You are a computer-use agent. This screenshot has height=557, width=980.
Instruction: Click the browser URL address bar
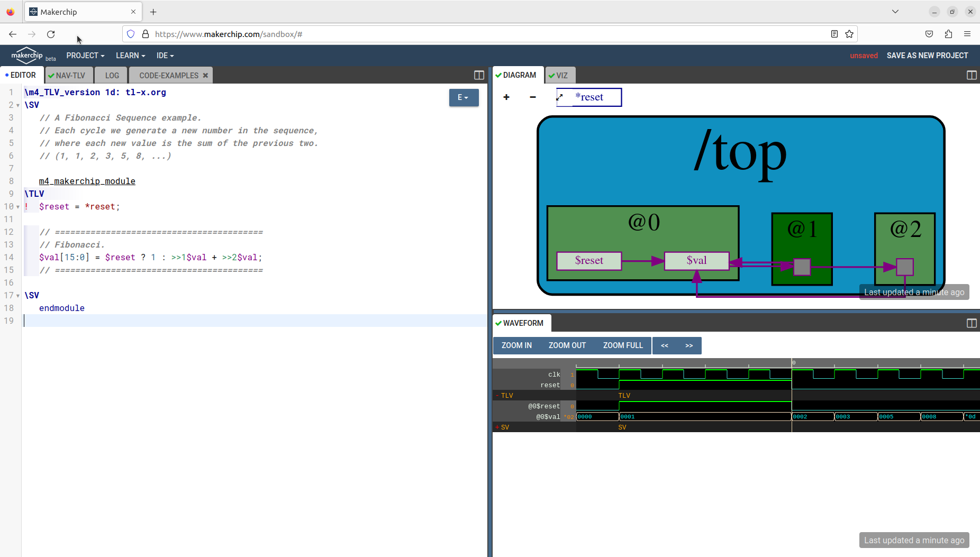point(489,34)
